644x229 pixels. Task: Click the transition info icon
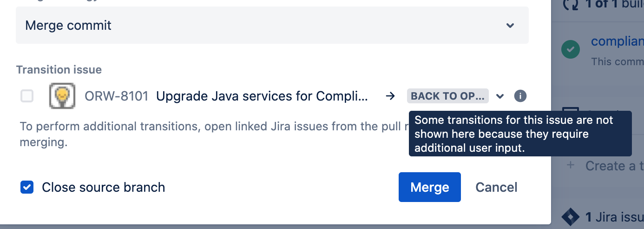[x=520, y=96]
